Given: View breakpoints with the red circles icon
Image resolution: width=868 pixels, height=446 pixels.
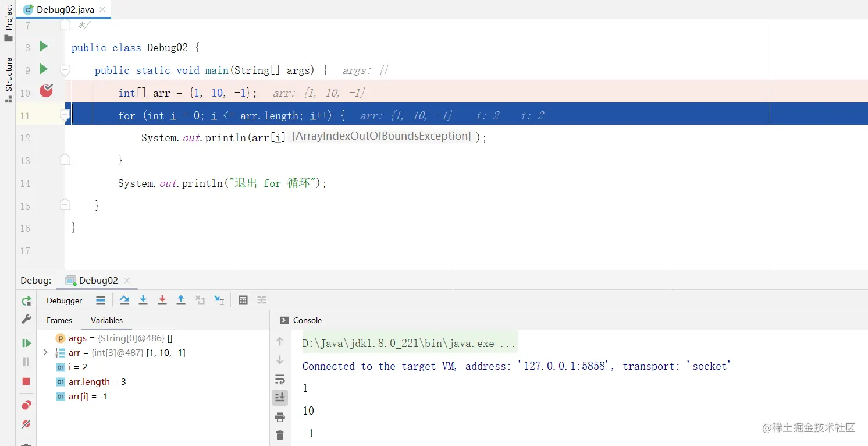Looking at the screenshot, I should point(26,405).
